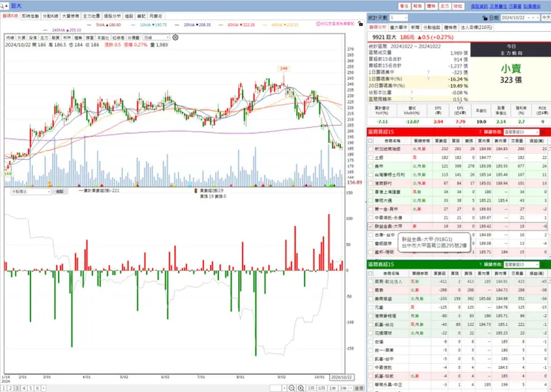This screenshot has height=392, width=551.
Task: Open the 重大事件 tab
Action: pos(398,28)
